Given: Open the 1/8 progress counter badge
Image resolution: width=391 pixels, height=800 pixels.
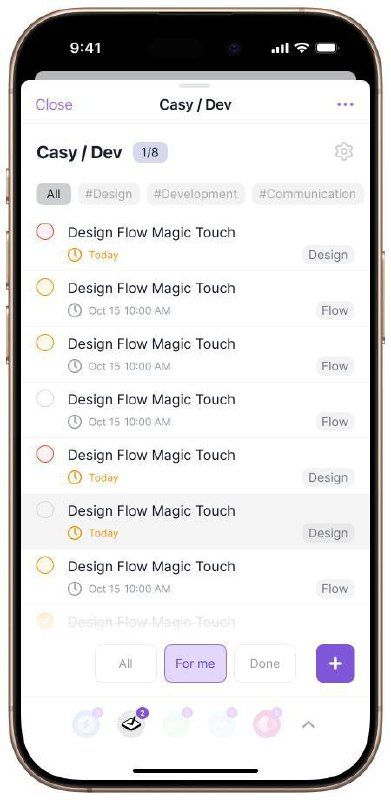Looking at the screenshot, I should click(150, 153).
